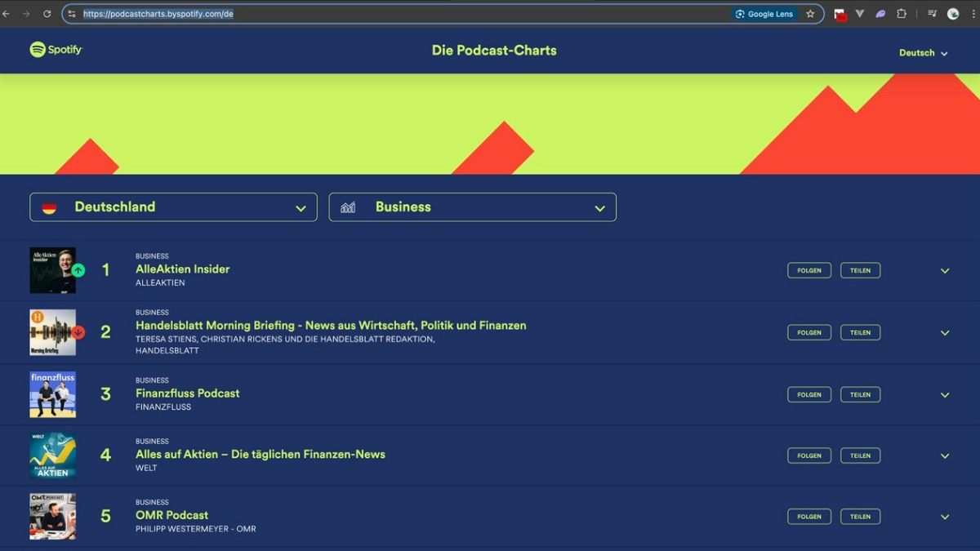Image resolution: width=980 pixels, height=551 pixels.
Task: Click the AlleAktien Insider cover thumbnail
Action: [52, 270]
